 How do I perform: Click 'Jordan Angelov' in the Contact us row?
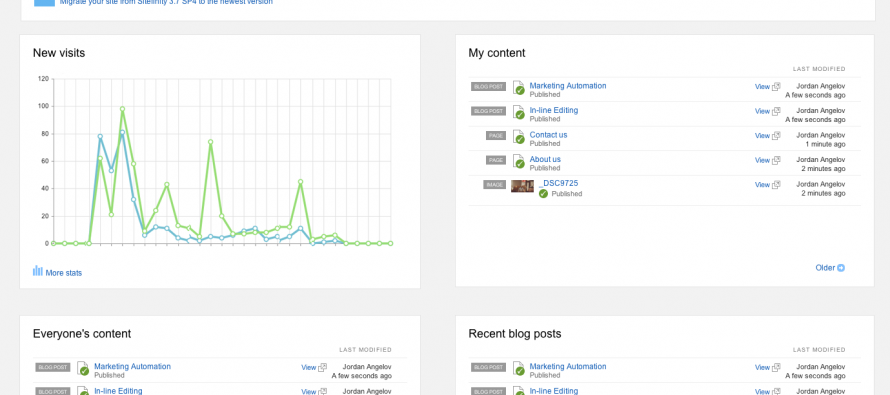click(x=821, y=135)
